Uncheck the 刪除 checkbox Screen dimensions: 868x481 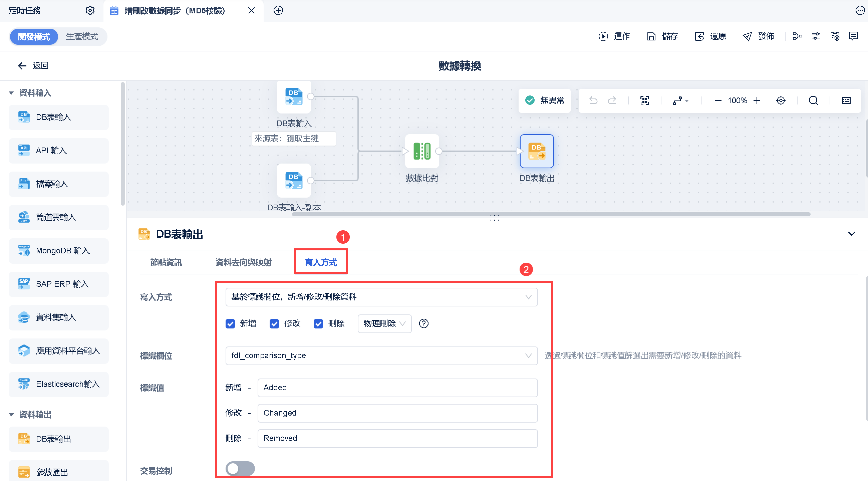point(318,323)
